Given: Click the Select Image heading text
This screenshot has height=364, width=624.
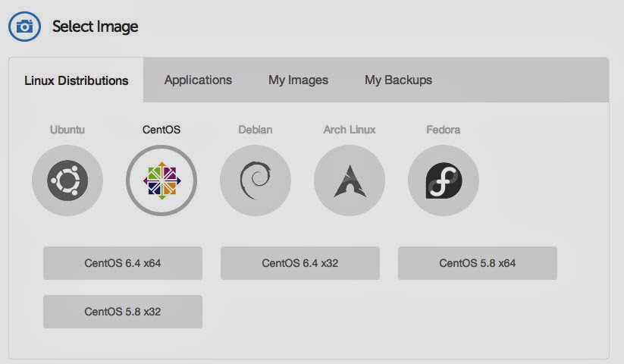Looking at the screenshot, I should click(96, 27).
